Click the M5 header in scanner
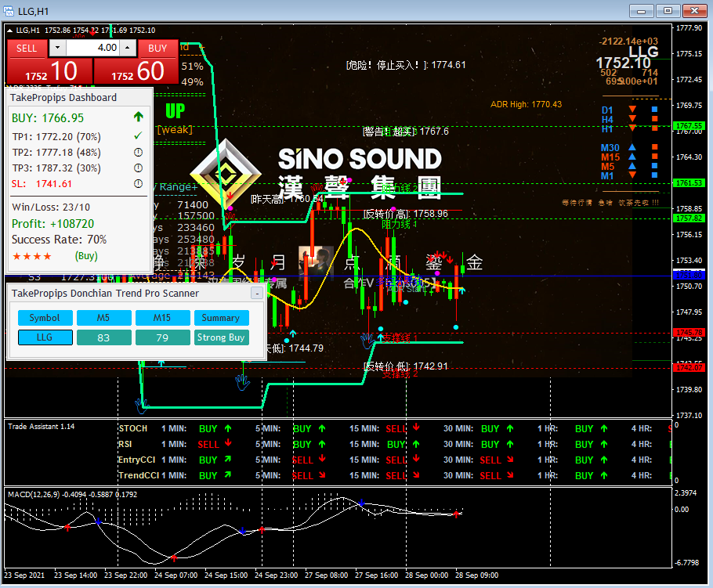This screenshot has width=713, height=588. point(103,318)
